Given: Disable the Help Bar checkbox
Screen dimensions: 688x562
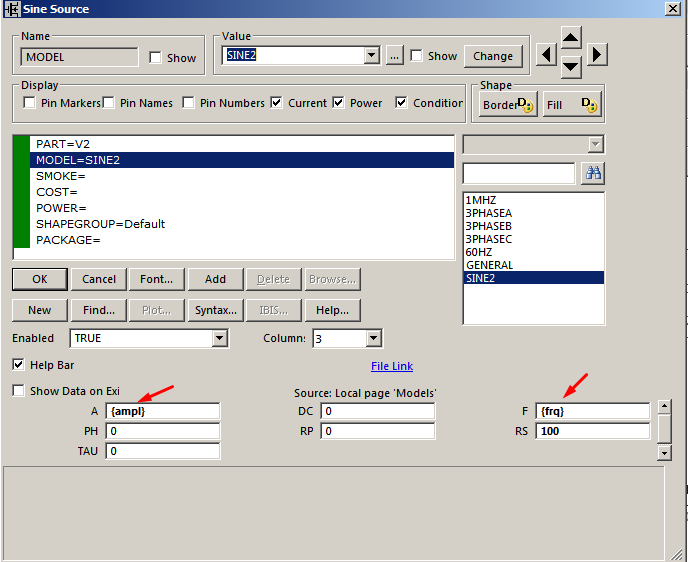Looking at the screenshot, I should coord(18,365).
